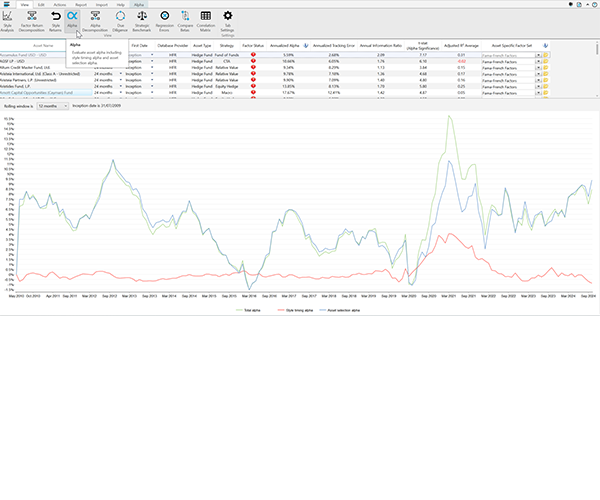
Task: Click yellow folder icon in Aristides Fund row
Action: click(546, 86)
